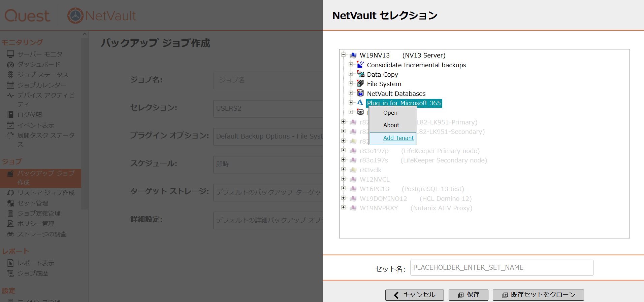The image size is (644, 302).
Task: Expand the r83o197p client node
Action: (x=344, y=150)
